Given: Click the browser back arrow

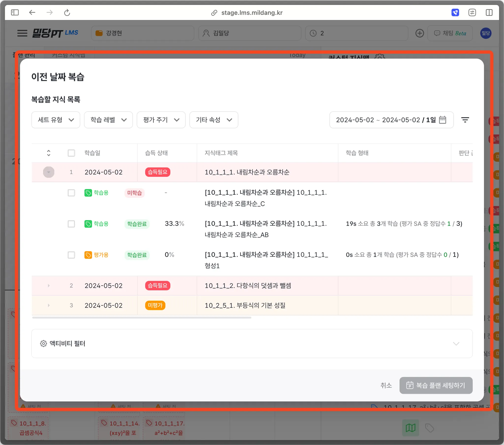Looking at the screenshot, I should pos(32,12).
